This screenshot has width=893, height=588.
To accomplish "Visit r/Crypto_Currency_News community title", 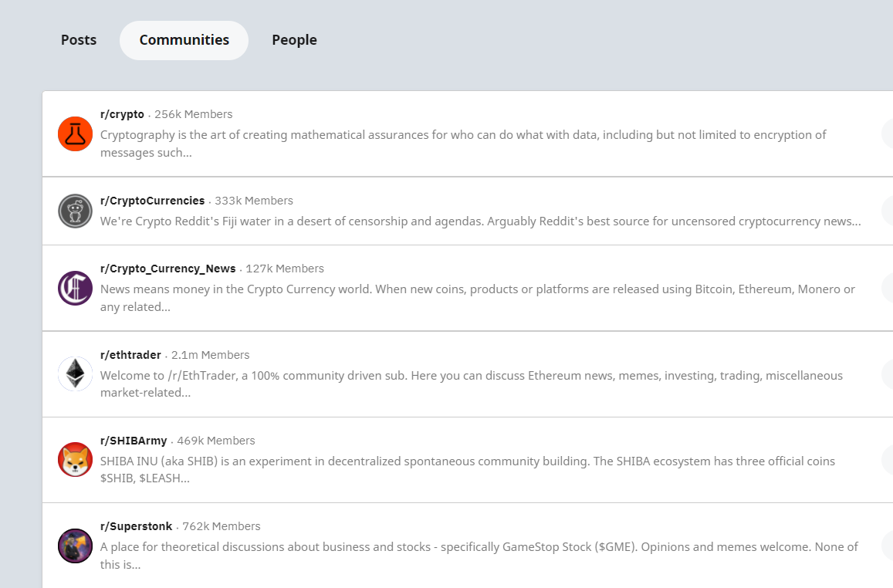I will tap(168, 269).
